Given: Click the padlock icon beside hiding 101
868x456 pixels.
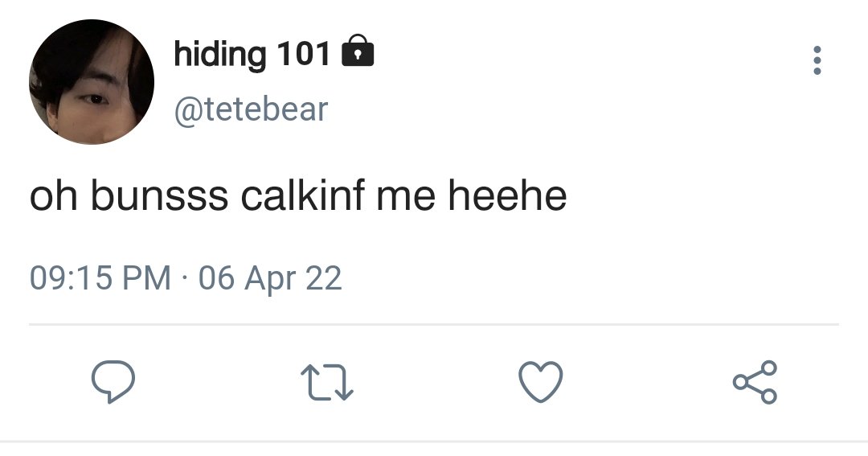Looking at the screenshot, I should pos(358,51).
